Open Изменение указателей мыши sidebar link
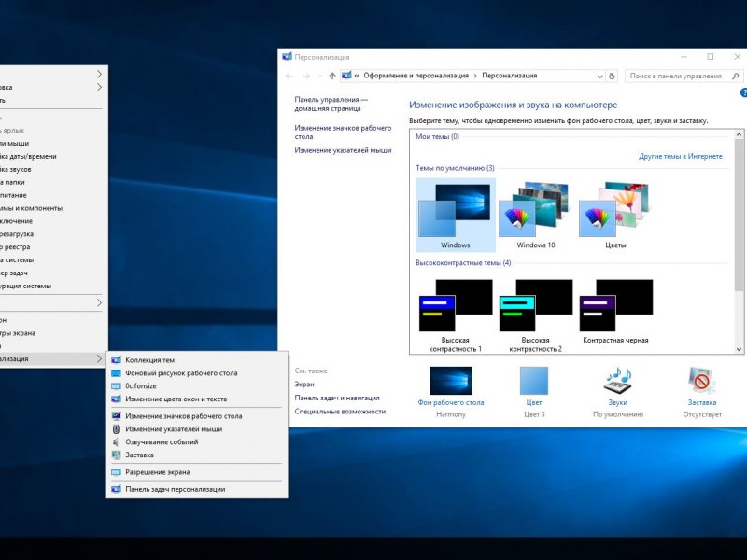This screenshot has height=560, width=747. tap(343, 150)
